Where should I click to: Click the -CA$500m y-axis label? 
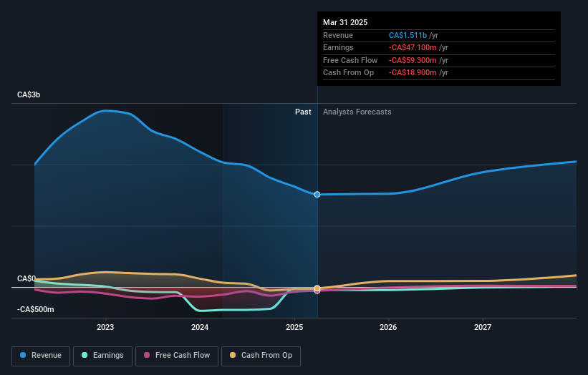tap(36, 309)
